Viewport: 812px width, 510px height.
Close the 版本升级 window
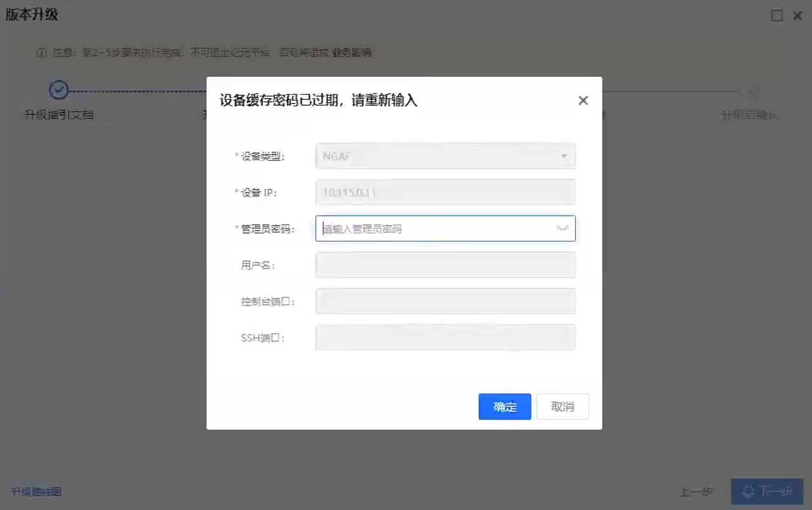click(797, 16)
